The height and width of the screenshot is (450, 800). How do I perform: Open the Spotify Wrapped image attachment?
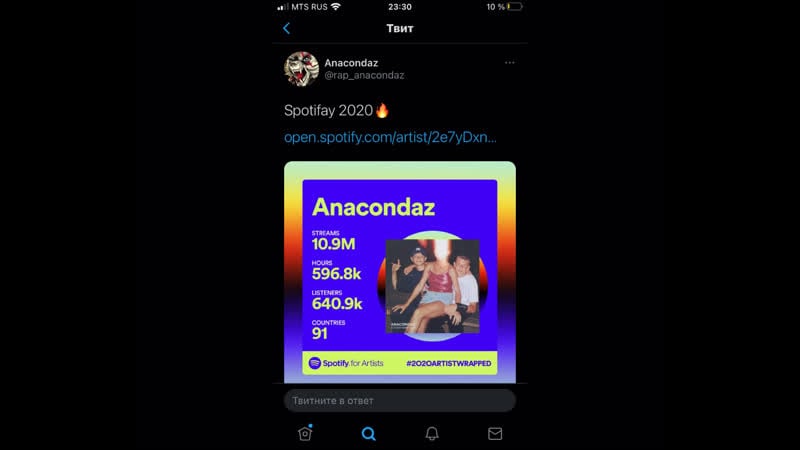click(x=400, y=272)
